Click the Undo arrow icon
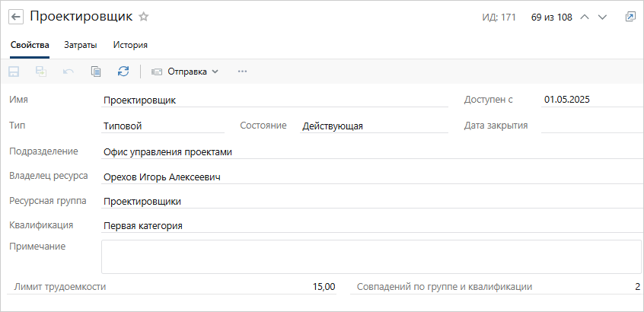 point(69,72)
